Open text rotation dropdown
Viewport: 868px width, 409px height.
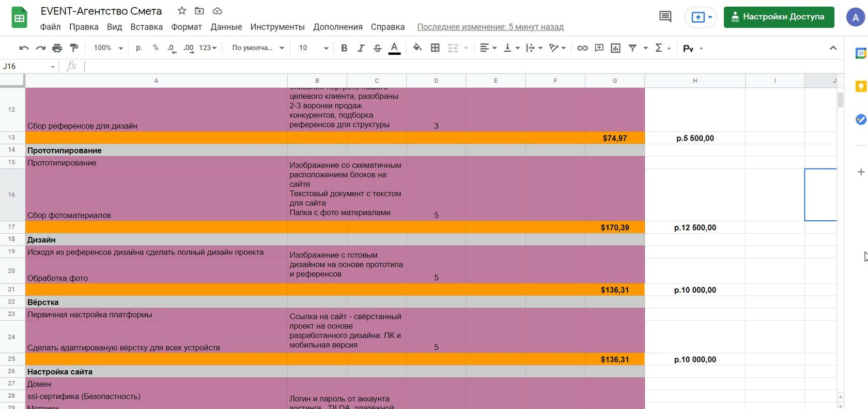coord(557,48)
